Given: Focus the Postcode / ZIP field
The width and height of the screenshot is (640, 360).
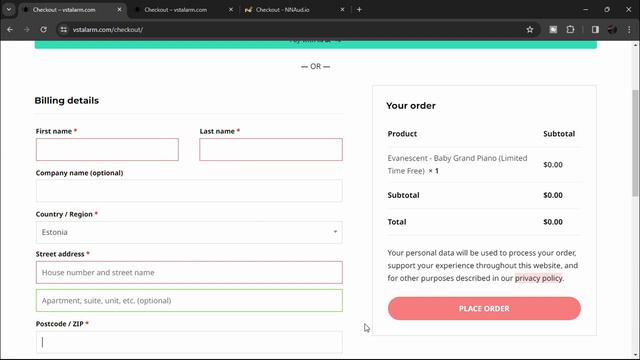Looking at the screenshot, I should [x=189, y=342].
